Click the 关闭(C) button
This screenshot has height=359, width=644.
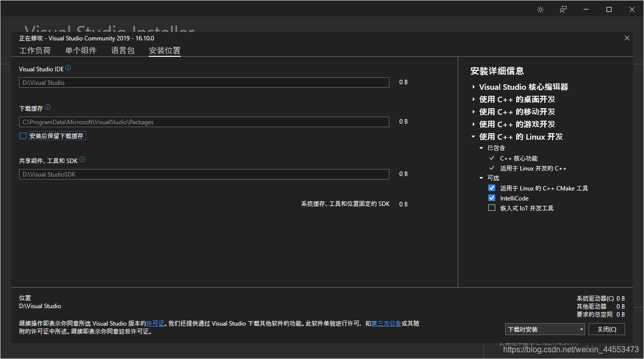[x=607, y=329]
